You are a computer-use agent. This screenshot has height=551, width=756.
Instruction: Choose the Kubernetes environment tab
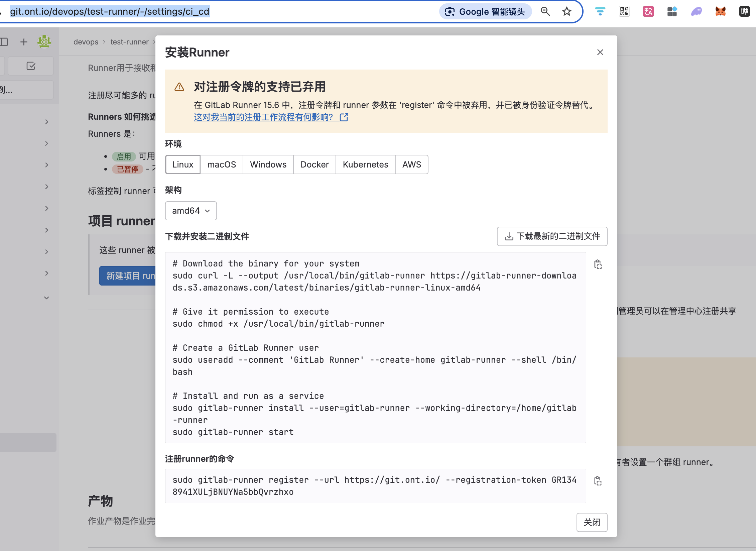(x=365, y=164)
